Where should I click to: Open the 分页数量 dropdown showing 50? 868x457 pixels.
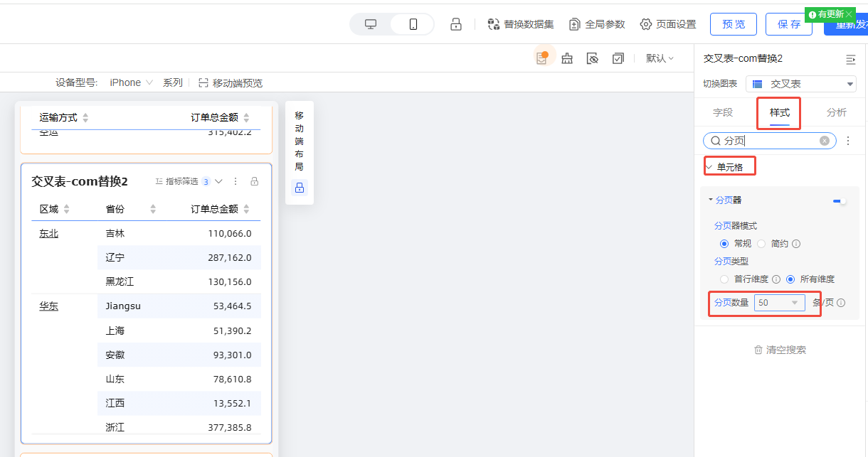[x=779, y=303]
